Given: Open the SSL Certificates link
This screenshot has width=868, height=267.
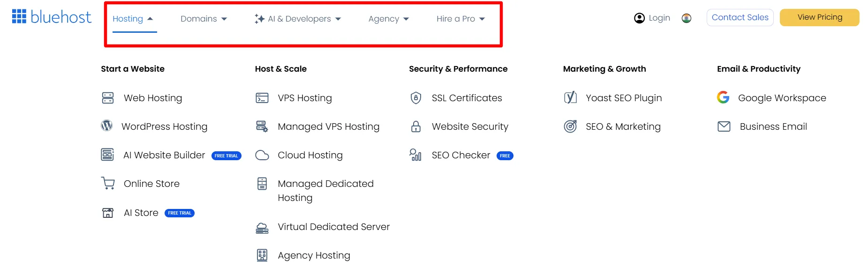Looking at the screenshot, I should 467,98.
